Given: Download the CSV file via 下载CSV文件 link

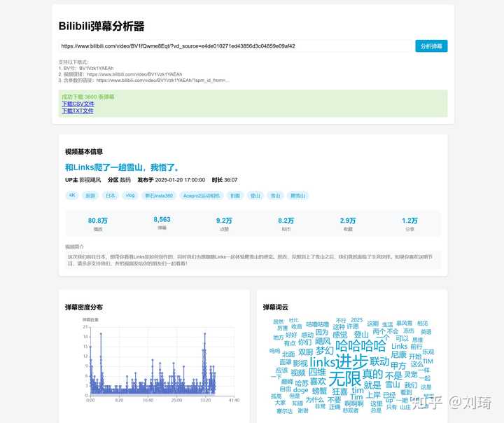Looking at the screenshot, I should click(x=78, y=104).
